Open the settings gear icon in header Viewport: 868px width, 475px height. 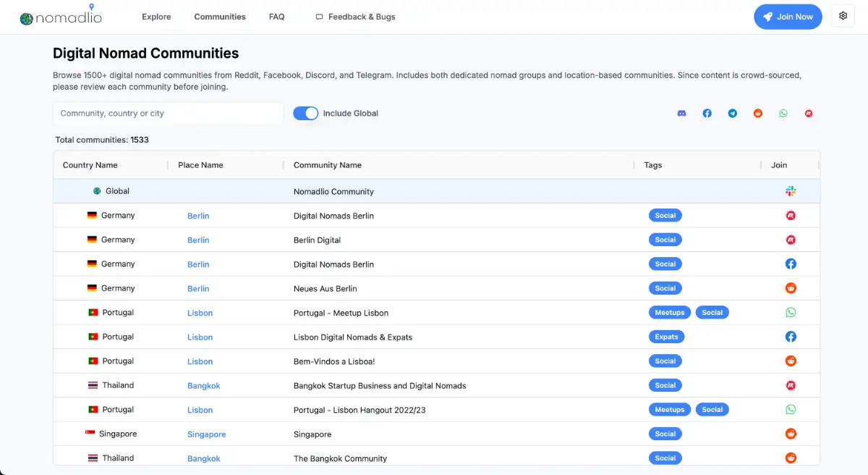tap(843, 16)
